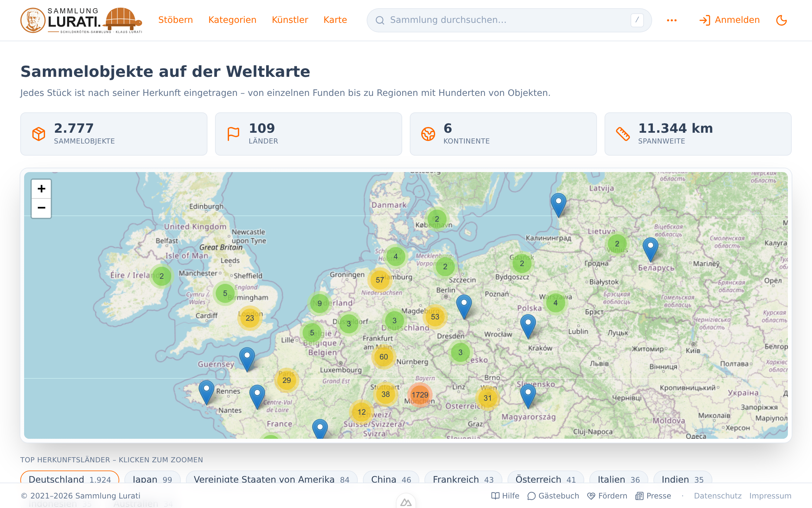Open the 23 cluster near London
Screen dimensions: 812x508
pyautogui.click(x=250, y=318)
